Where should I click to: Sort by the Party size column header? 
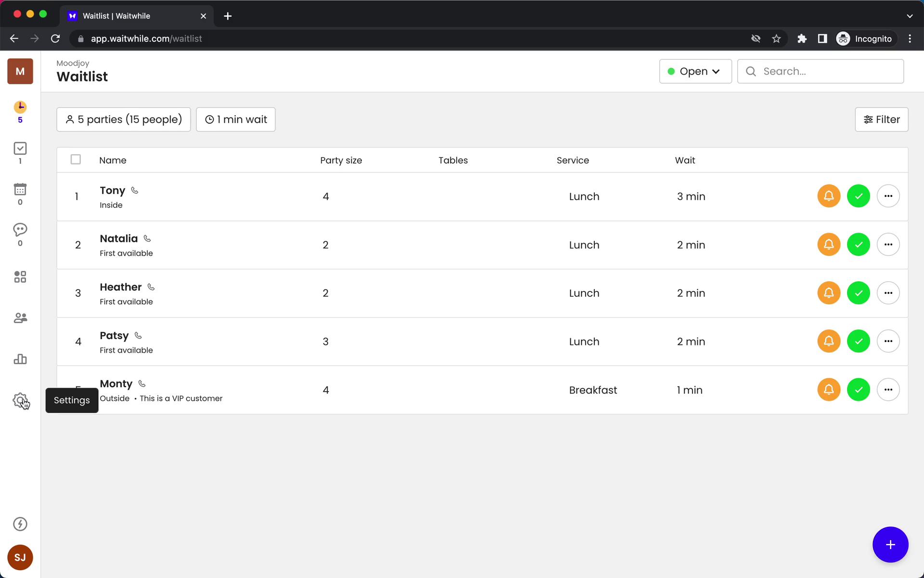pos(341,160)
